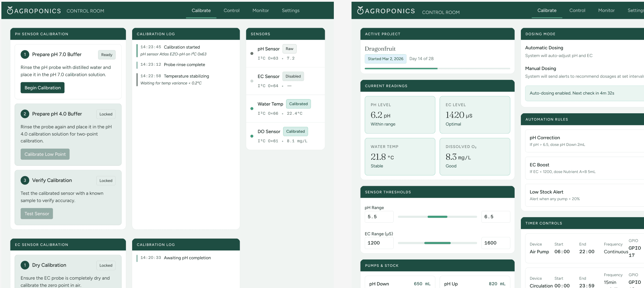This screenshot has width=644, height=288.
Task: Click pH Range minimum field 5.5
Action: 379,217
